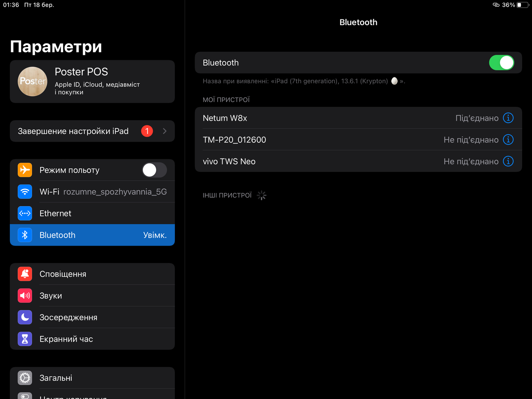Select Bluetooth in the sidebar
The image size is (532, 399).
tap(92, 235)
